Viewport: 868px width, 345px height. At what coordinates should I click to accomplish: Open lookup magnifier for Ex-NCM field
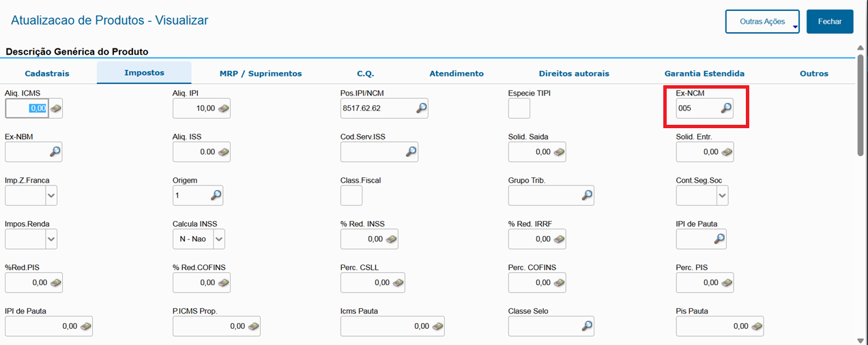(727, 108)
